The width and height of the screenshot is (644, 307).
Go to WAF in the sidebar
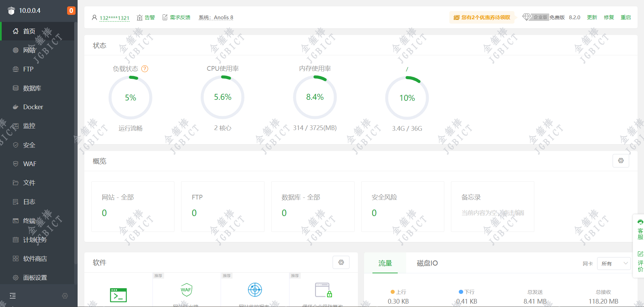coord(37,164)
